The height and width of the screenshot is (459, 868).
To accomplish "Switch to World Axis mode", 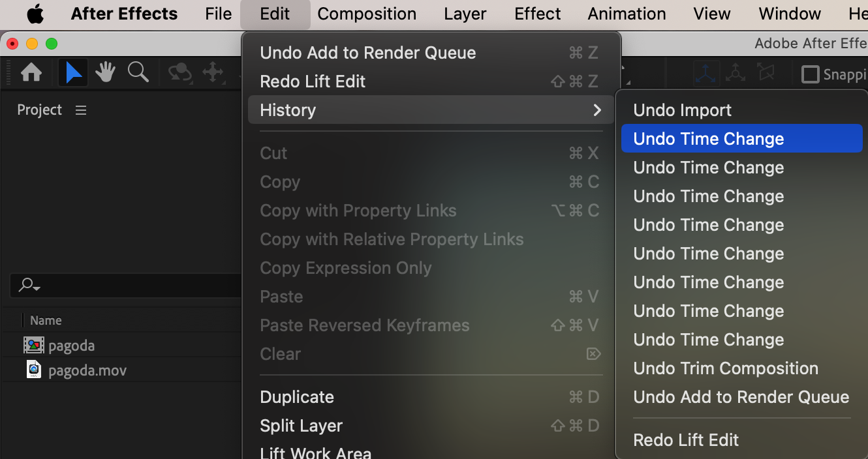I will pos(736,74).
